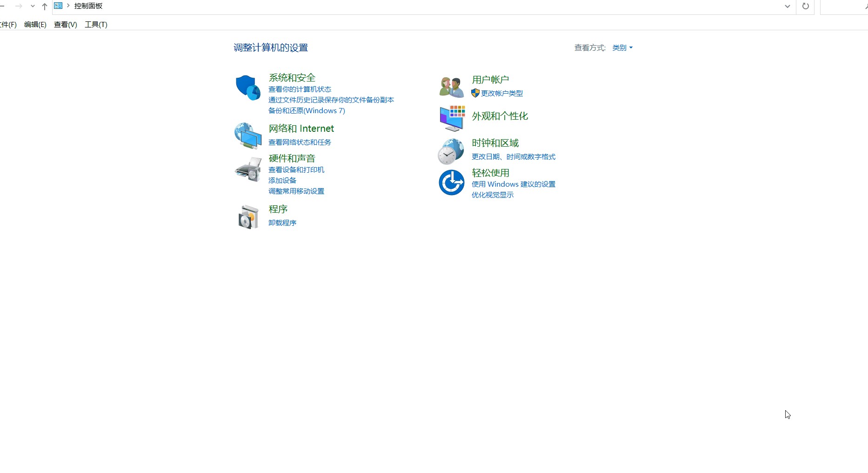Open the 编辑(E) menu
Image resolution: width=868 pixels, height=473 pixels.
point(35,24)
